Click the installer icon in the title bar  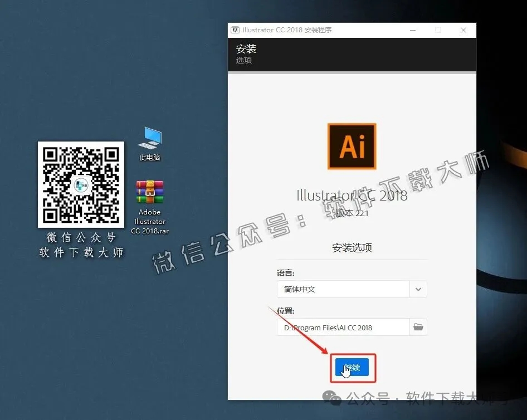236,30
